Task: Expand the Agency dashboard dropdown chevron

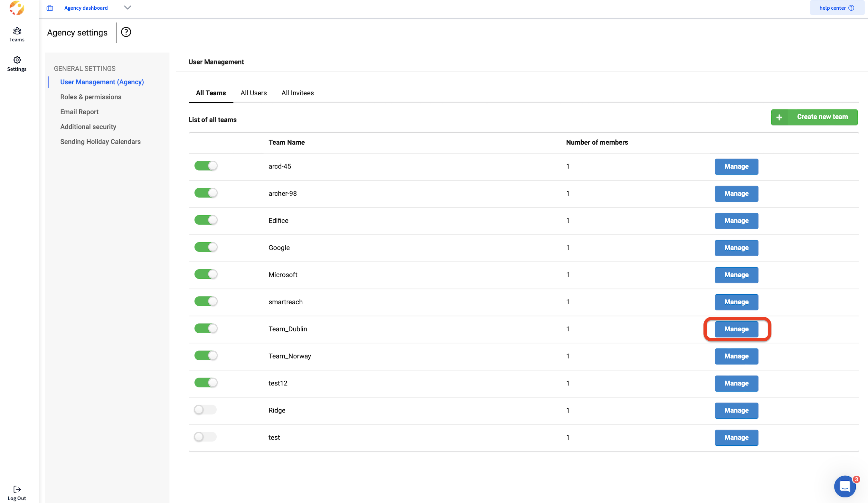Action: pyautogui.click(x=127, y=8)
